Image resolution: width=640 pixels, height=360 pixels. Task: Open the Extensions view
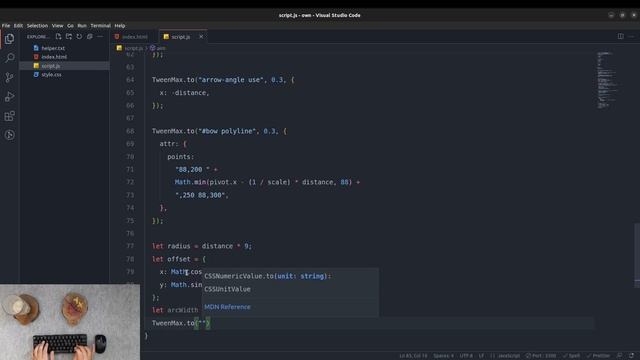tap(9, 116)
